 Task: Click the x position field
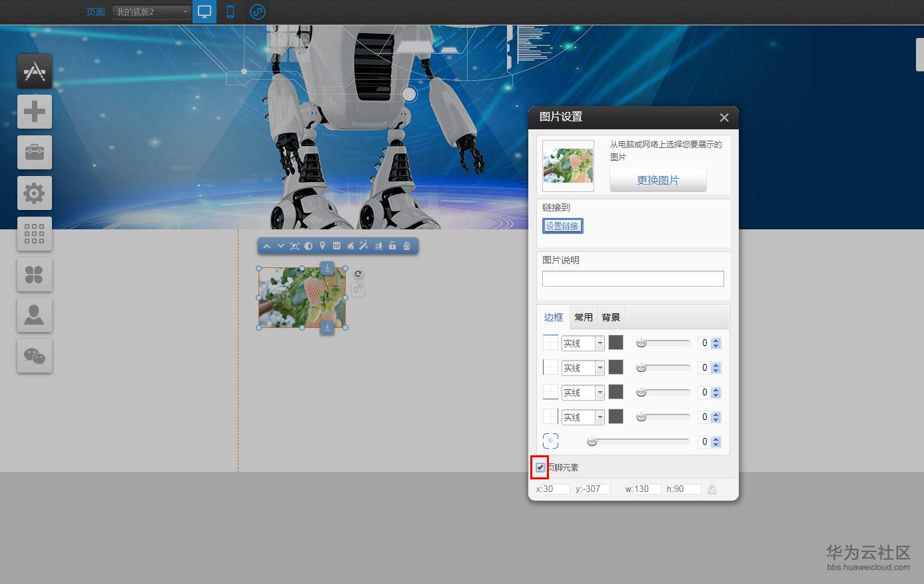coord(556,489)
